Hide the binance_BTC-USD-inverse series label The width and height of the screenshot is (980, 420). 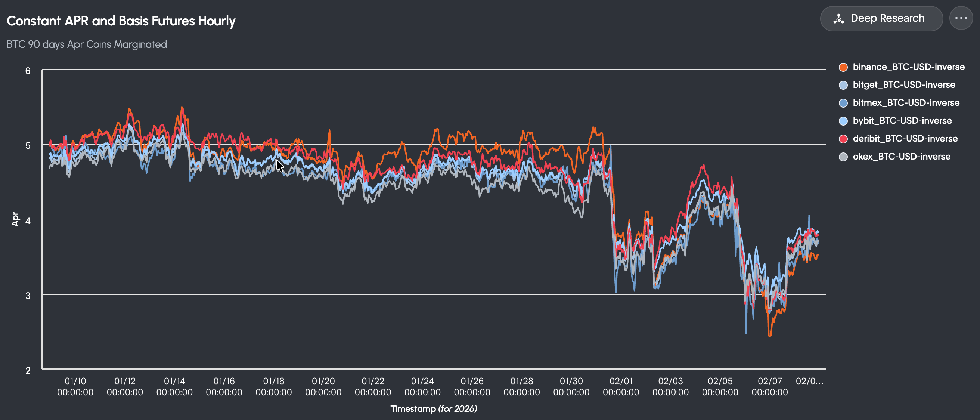point(908,67)
